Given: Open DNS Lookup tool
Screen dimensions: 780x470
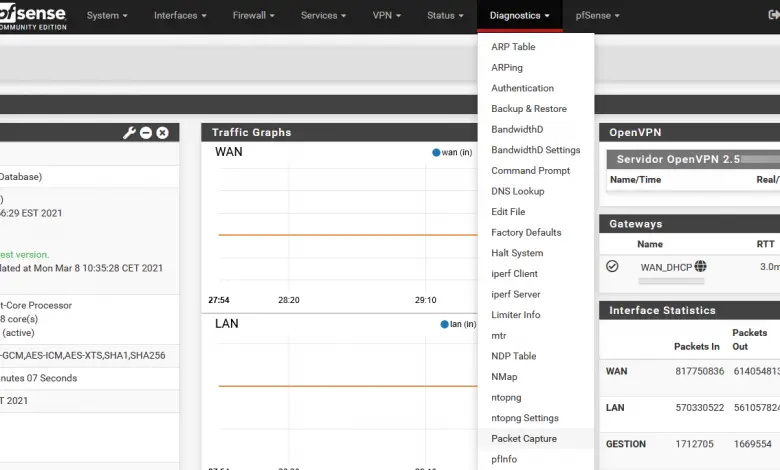Looking at the screenshot, I should pos(536,191).
